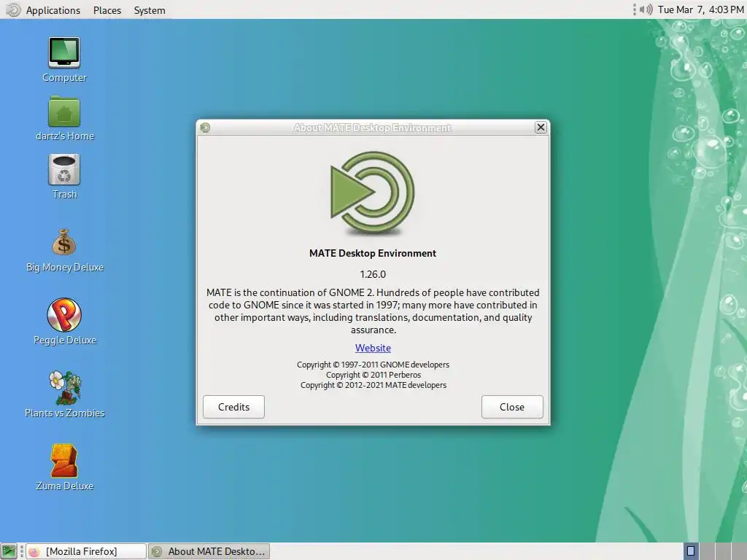Select the first workspace in switcher
The height and width of the screenshot is (560, 747).
click(690, 551)
